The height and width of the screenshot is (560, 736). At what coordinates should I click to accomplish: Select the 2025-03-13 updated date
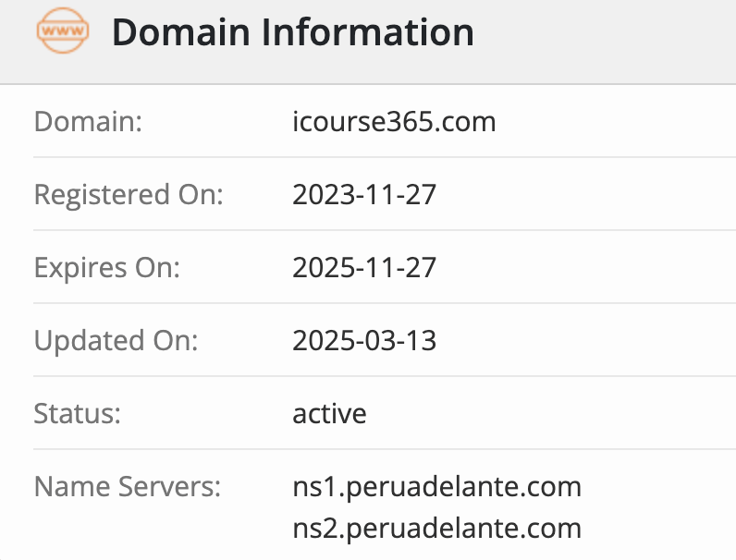(364, 341)
